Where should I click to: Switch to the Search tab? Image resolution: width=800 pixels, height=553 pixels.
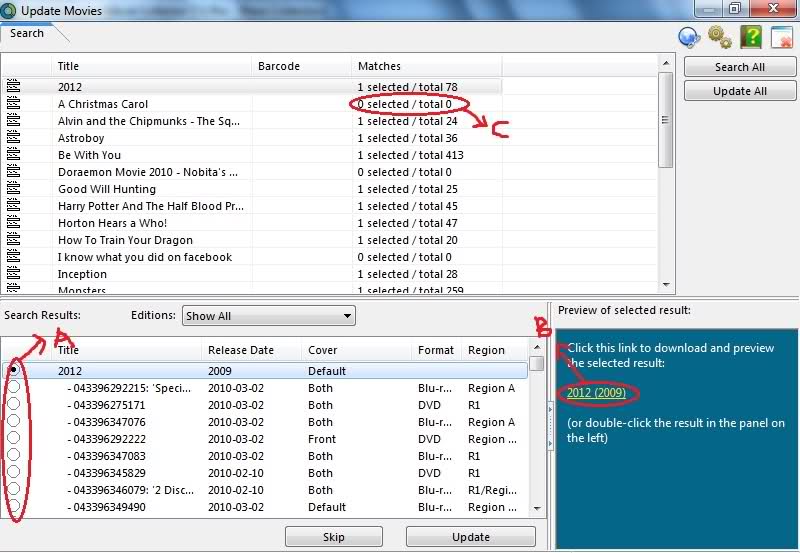(27, 33)
